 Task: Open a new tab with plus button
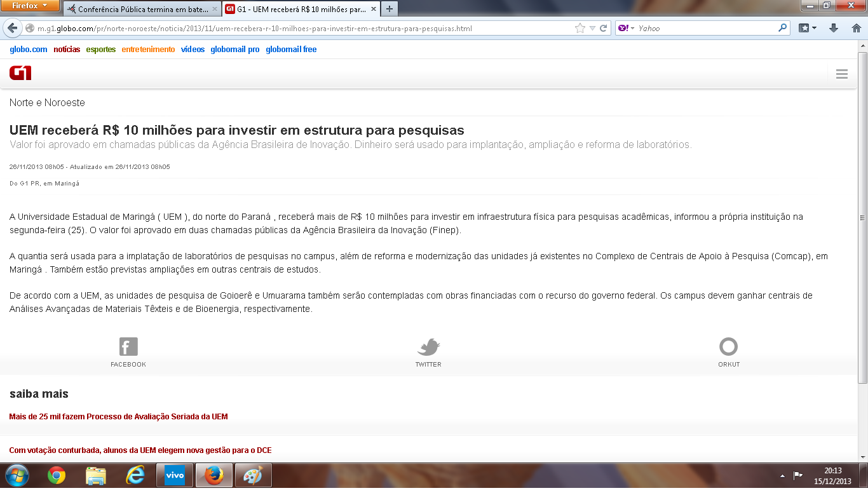pos(389,9)
